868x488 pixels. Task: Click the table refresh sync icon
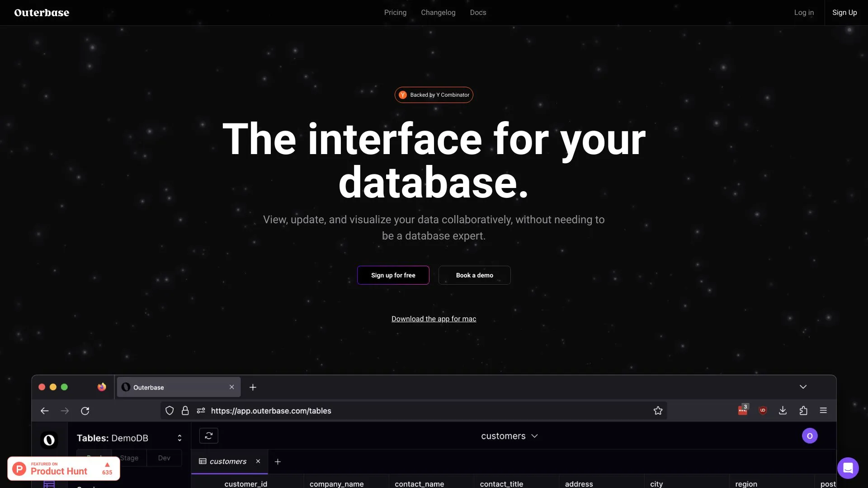click(x=208, y=436)
